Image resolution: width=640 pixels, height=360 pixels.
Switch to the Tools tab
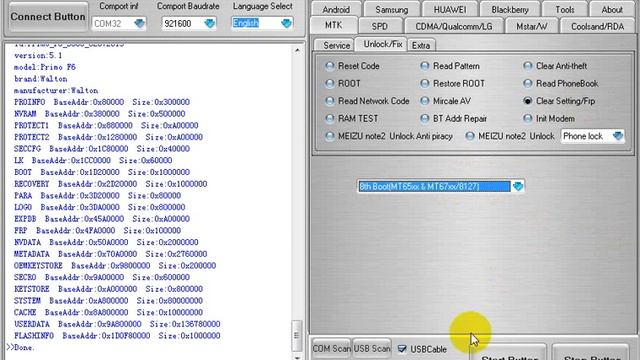click(x=564, y=9)
